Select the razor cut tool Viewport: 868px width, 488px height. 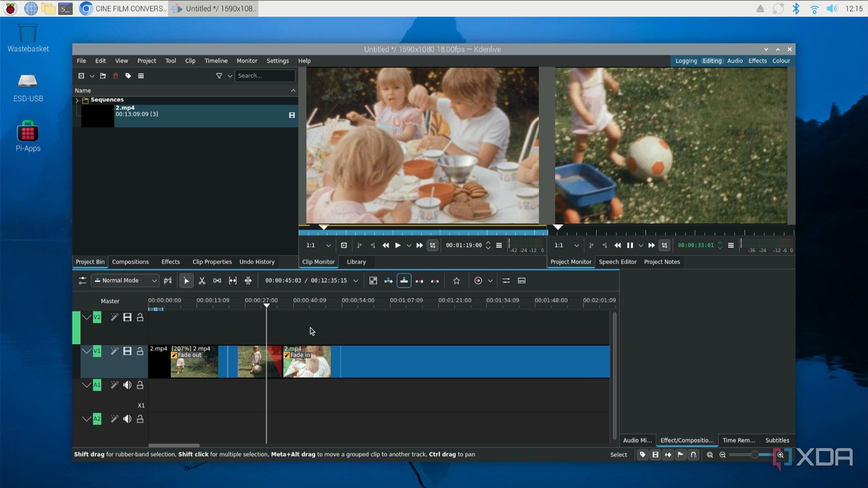pyautogui.click(x=202, y=281)
